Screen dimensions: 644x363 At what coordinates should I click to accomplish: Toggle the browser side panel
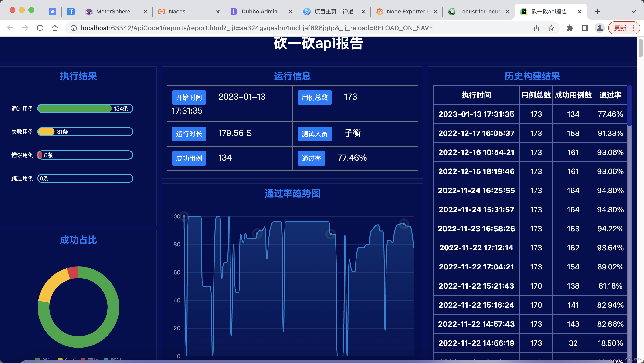click(584, 28)
